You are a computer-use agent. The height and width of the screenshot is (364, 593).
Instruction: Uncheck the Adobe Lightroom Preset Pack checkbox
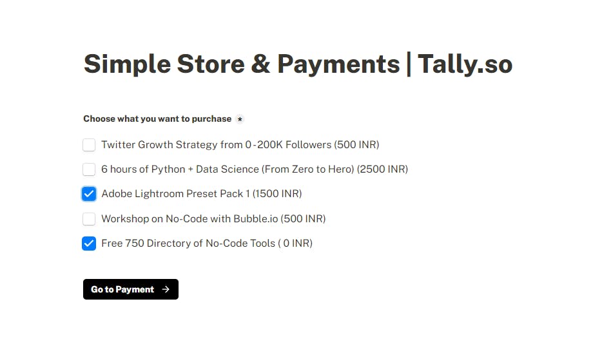click(89, 194)
